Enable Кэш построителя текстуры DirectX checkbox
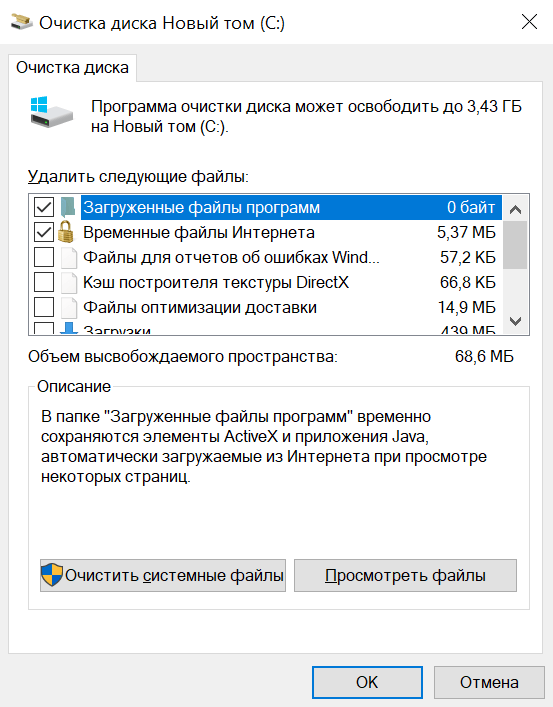 44,282
